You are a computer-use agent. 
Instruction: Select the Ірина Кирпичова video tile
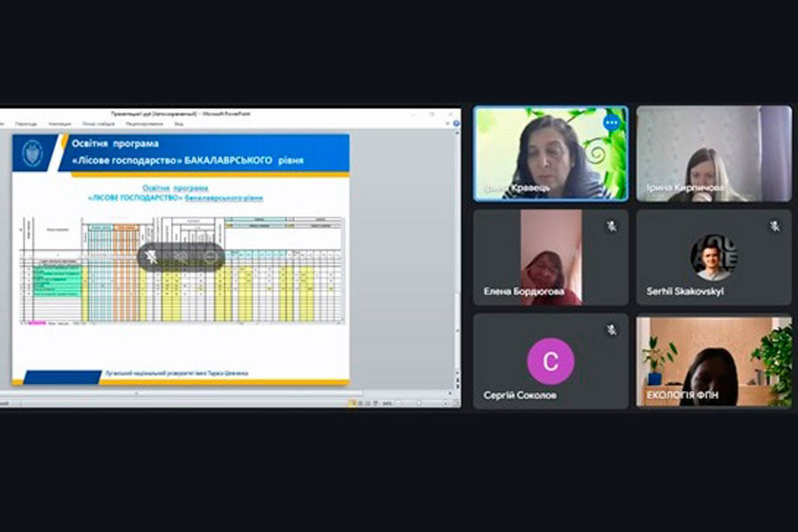pyautogui.click(x=714, y=153)
